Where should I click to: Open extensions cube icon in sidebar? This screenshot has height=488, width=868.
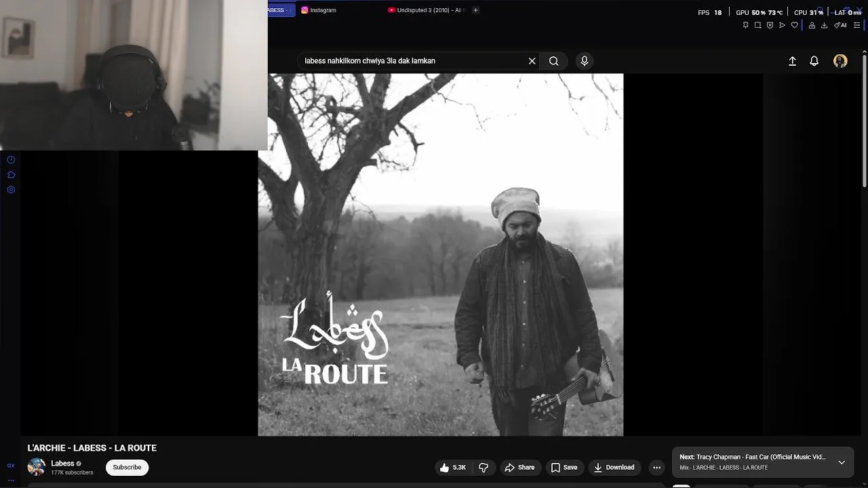pyautogui.click(x=11, y=175)
